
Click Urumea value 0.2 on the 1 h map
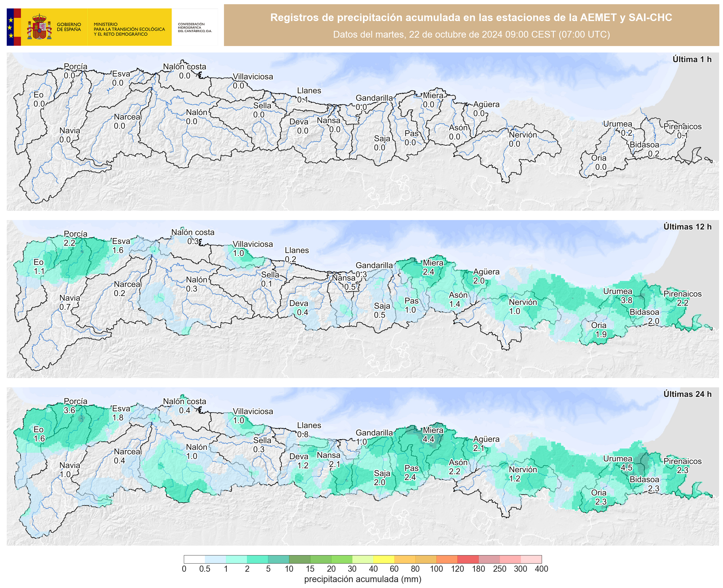[x=626, y=133]
